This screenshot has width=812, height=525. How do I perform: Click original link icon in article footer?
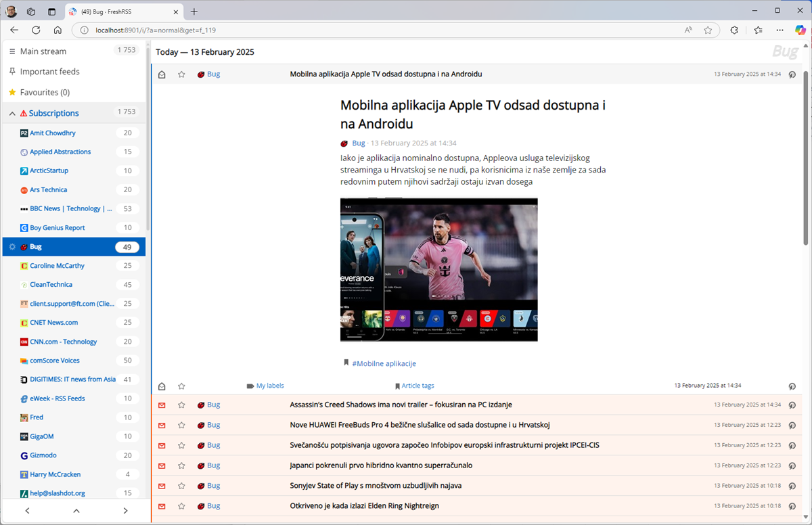792,386
